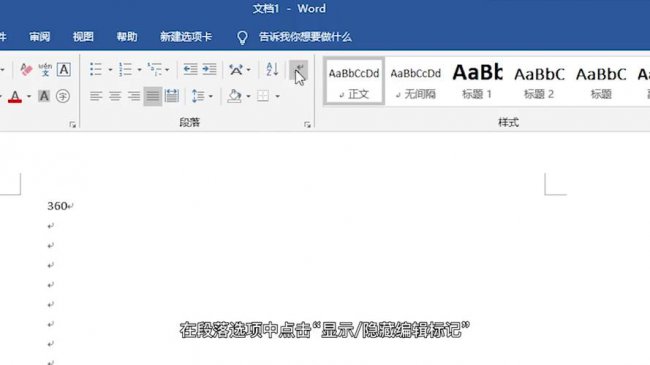The height and width of the screenshot is (365, 650).
Task: Sort text with the A-Z icon
Action: (x=272, y=69)
